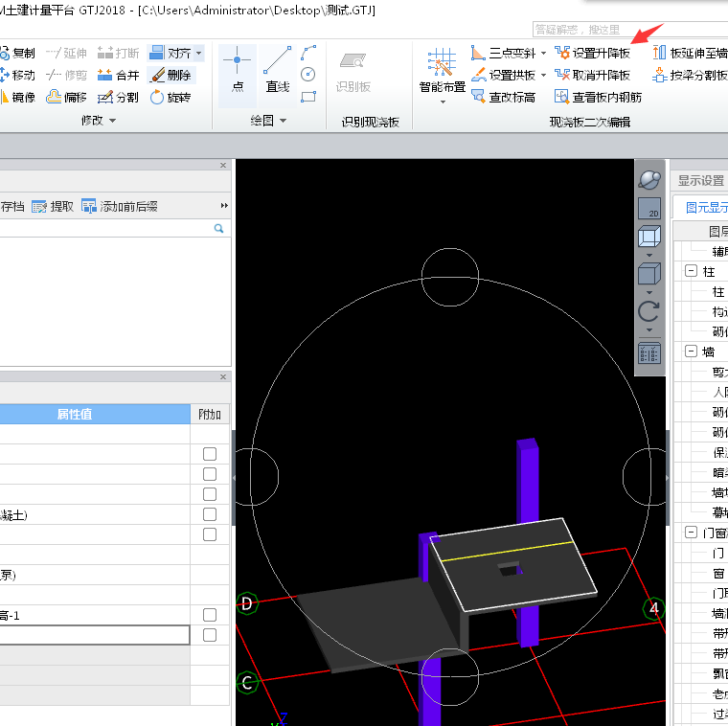Click the 属性值 column header

(x=75, y=414)
